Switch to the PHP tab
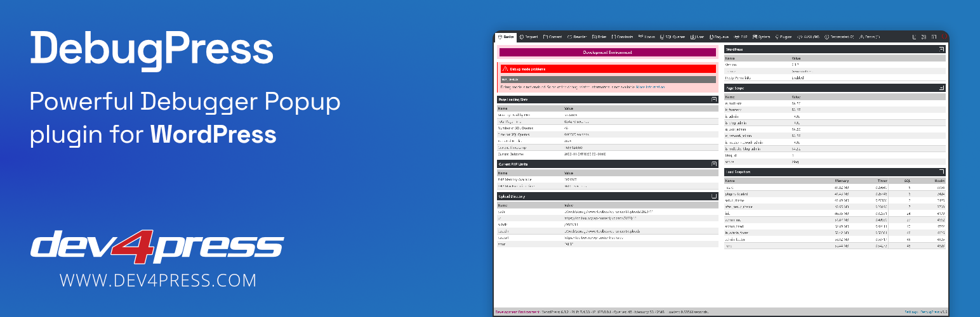 pos(741,37)
